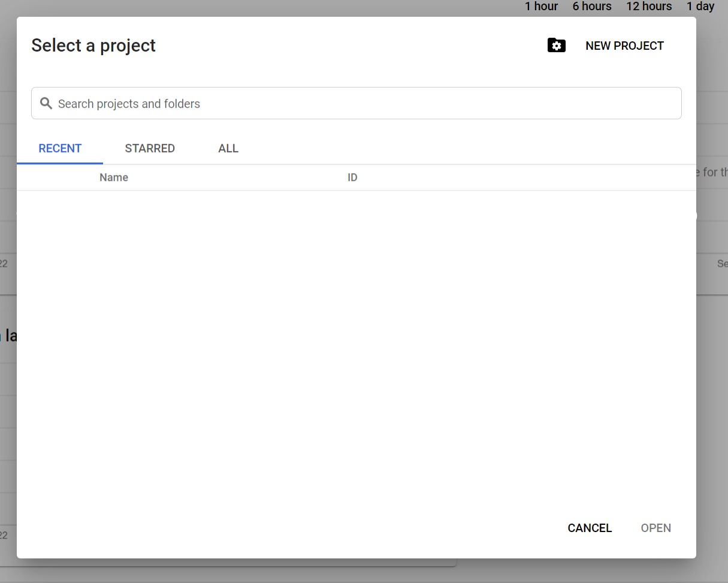Screen dimensions: 728x583
Task: Create a new project with NEW PROJECT
Action: pyautogui.click(x=624, y=46)
